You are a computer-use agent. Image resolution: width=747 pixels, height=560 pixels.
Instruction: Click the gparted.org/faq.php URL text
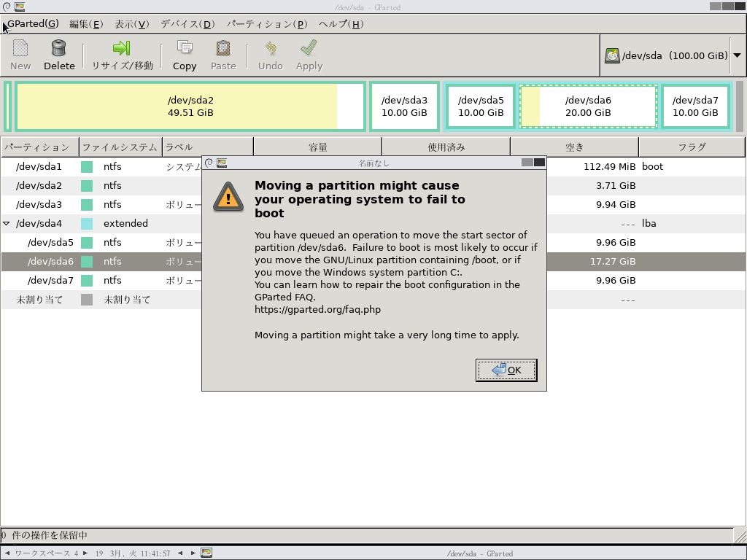point(317,309)
